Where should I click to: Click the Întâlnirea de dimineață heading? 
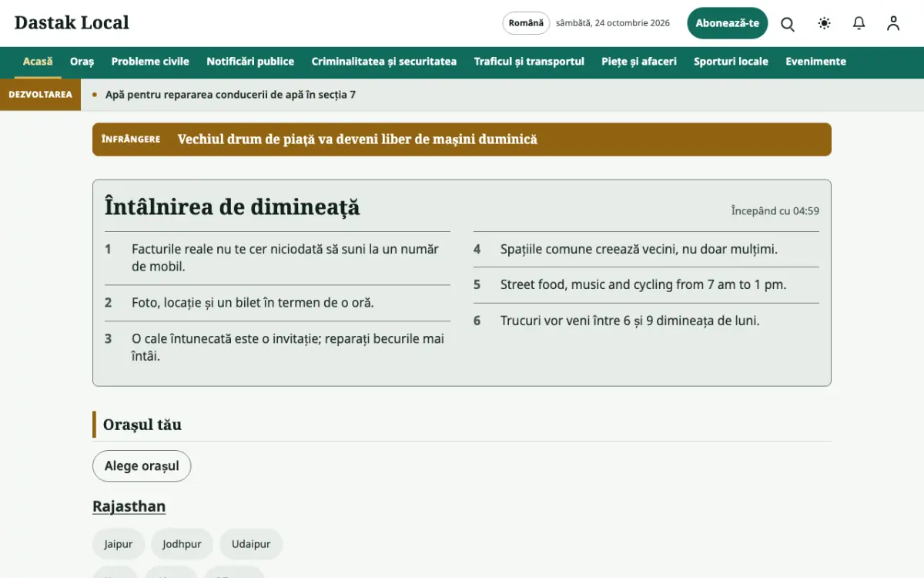[x=232, y=207]
